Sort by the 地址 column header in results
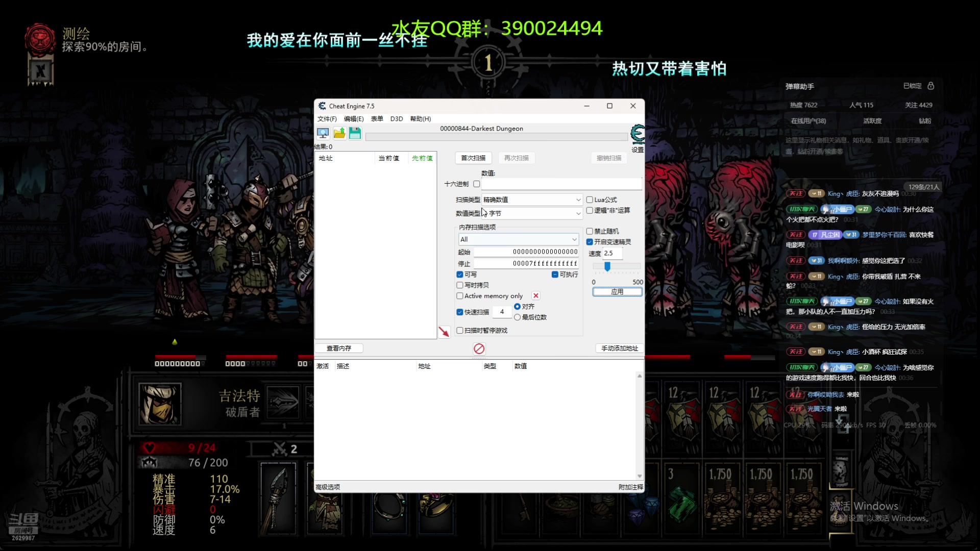The image size is (980, 551). 345,158
